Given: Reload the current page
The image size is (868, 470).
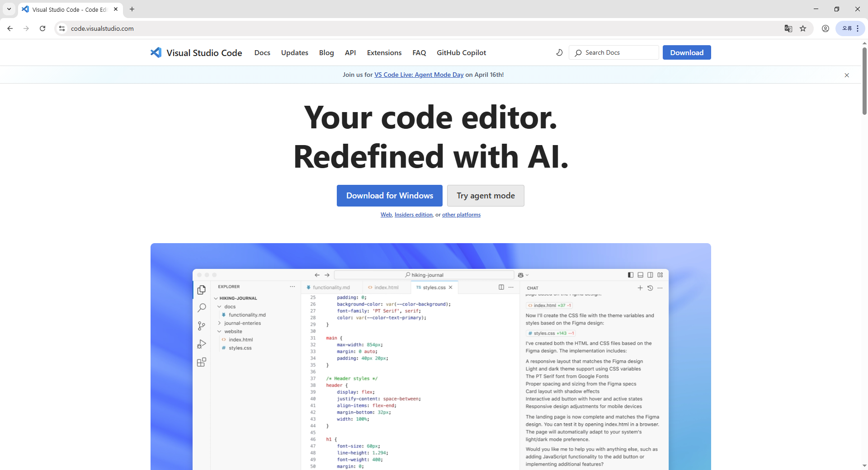Looking at the screenshot, I should pos(42,28).
